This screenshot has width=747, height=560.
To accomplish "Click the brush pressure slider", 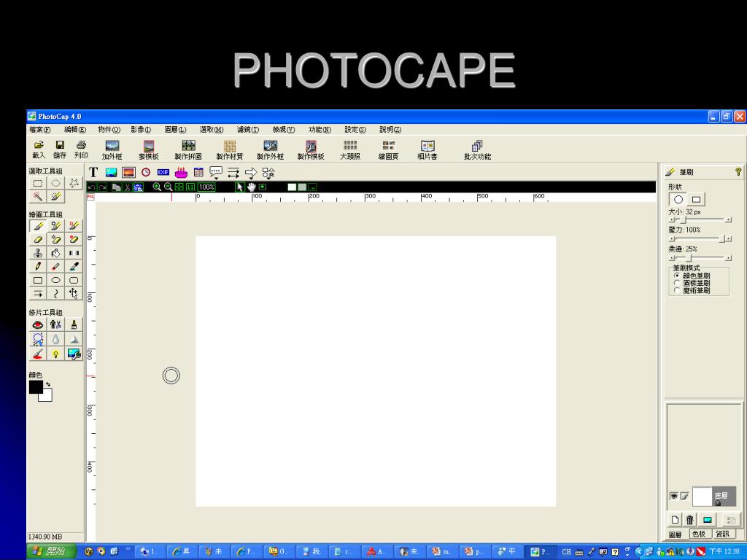I will click(x=700, y=238).
